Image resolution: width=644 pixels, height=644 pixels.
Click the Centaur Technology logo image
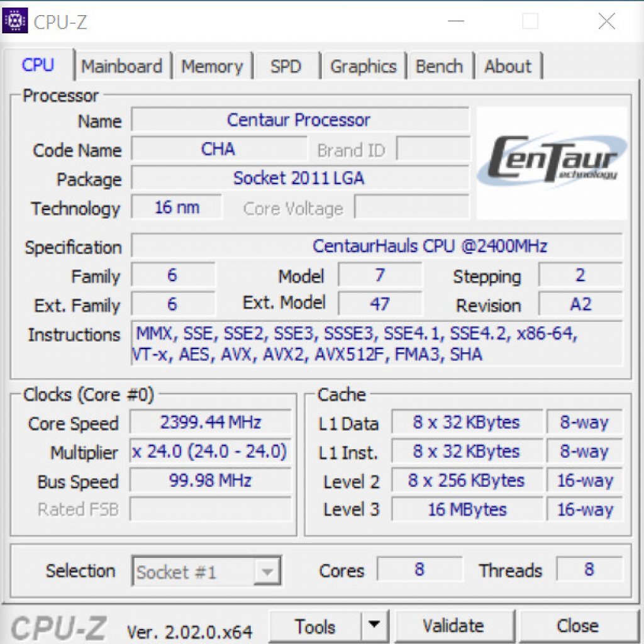pyautogui.click(x=552, y=163)
